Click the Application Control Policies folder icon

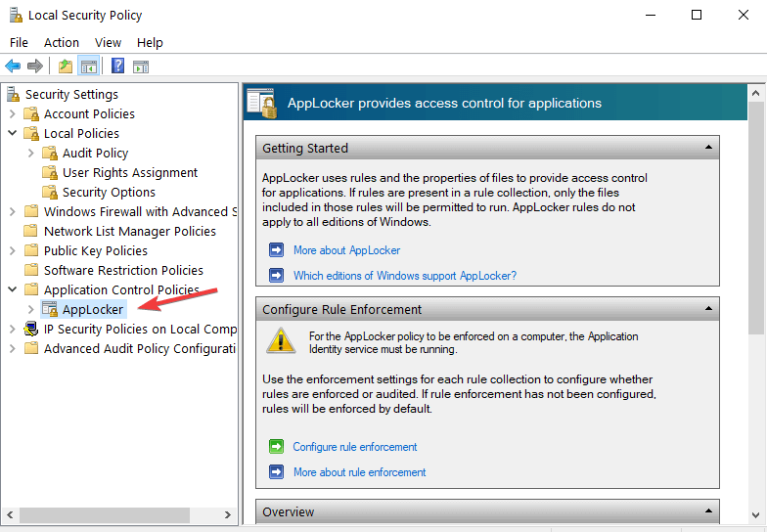point(31,289)
